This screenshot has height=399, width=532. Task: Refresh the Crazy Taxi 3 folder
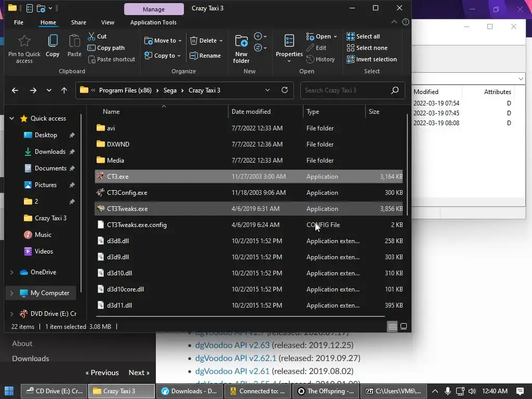tap(285, 90)
